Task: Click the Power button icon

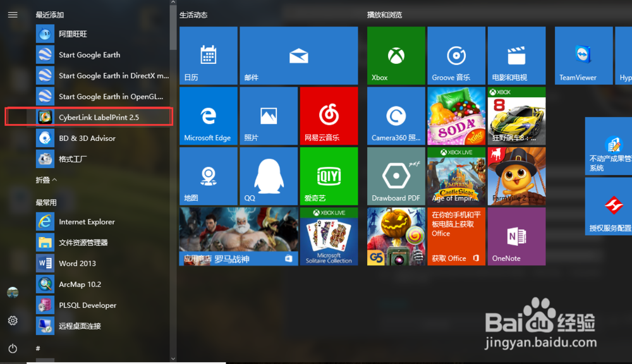Action: 13,348
